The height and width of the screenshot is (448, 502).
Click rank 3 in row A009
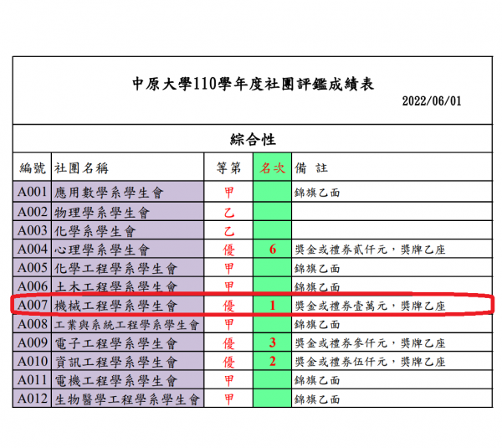click(x=273, y=342)
